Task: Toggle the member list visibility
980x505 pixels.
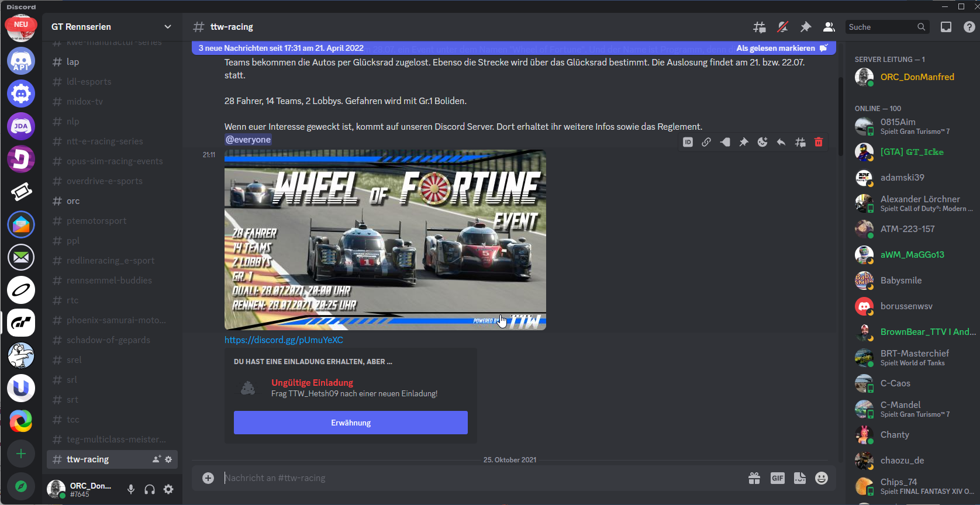Action: click(829, 27)
